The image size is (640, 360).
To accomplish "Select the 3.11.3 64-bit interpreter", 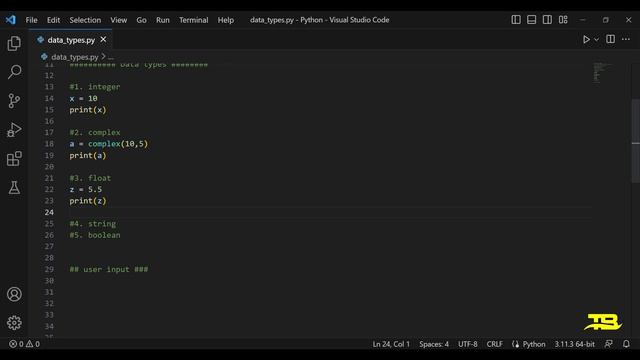I will (x=574, y=344).
